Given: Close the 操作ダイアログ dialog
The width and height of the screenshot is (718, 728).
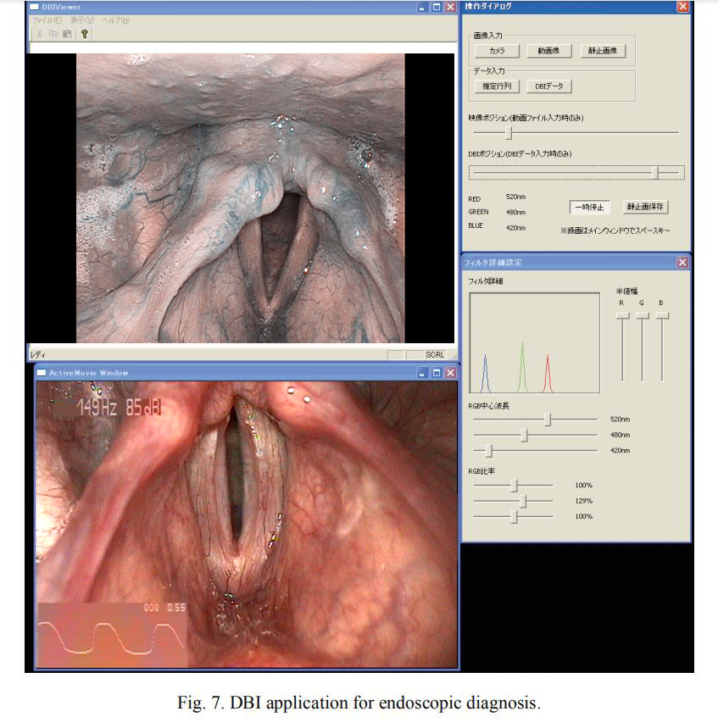Looking at the screenshot, I should point(682,7).
